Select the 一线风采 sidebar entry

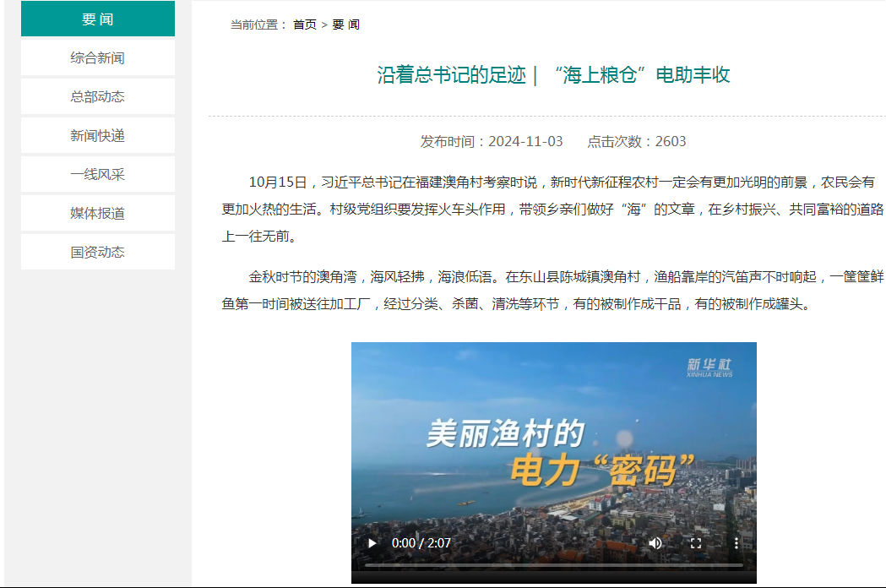click(x=98, y=174)
